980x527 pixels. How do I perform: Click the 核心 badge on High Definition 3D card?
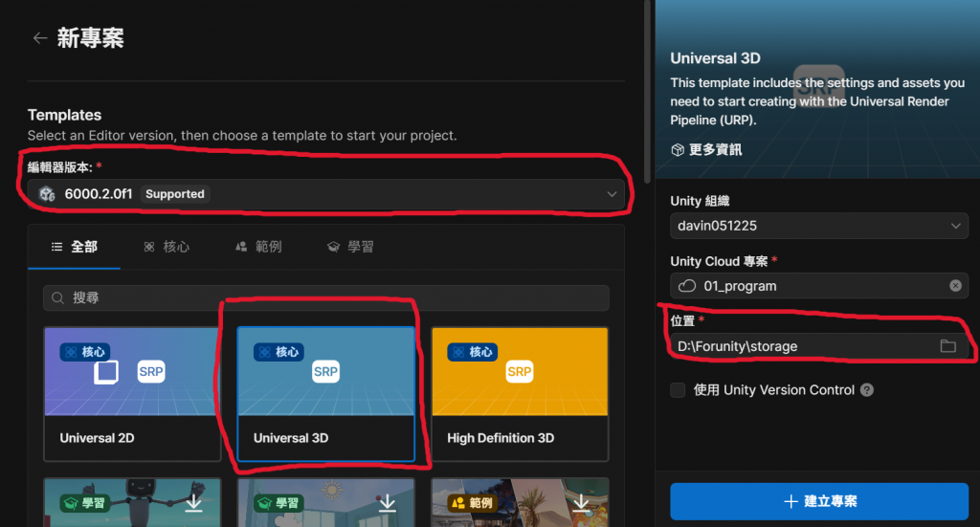coord(473,352)
